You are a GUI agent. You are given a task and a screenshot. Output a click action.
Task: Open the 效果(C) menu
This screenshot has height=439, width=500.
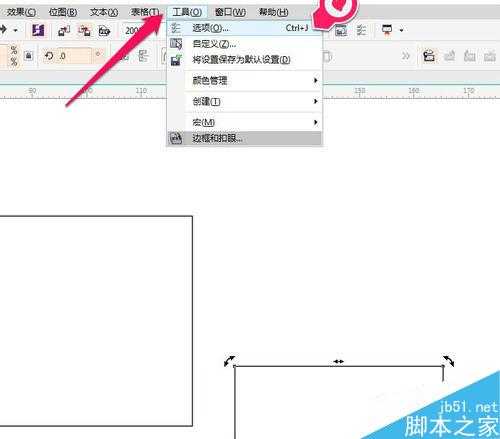pyautogui.click(x=21, y=12)
